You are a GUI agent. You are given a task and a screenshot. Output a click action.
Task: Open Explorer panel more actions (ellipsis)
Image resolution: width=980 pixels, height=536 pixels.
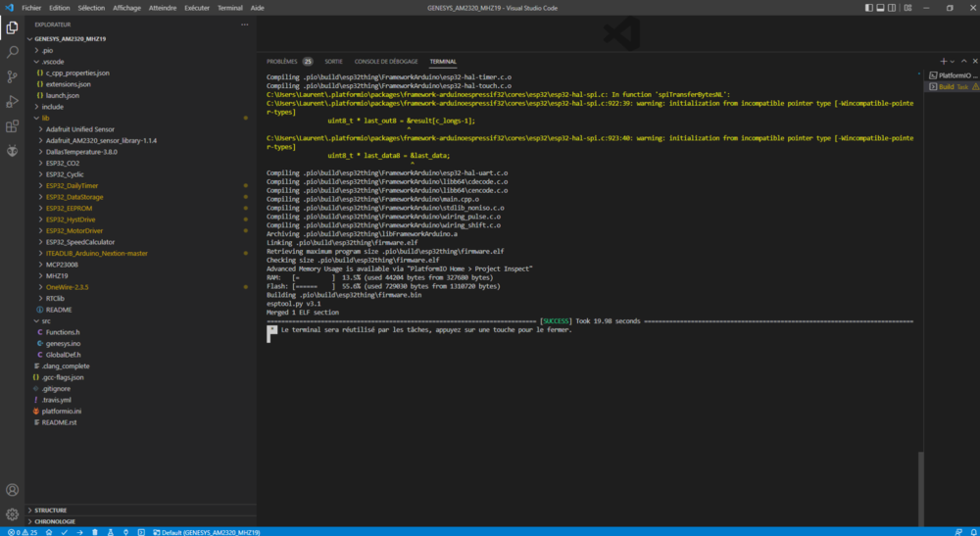(x=244, y=24)
